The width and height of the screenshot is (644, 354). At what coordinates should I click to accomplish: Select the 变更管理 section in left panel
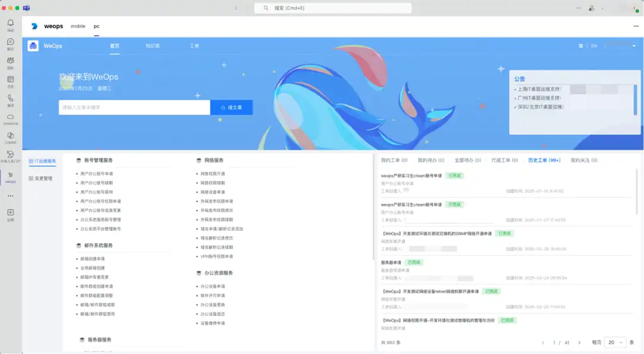pyautogui.click(x=41, y=178)
